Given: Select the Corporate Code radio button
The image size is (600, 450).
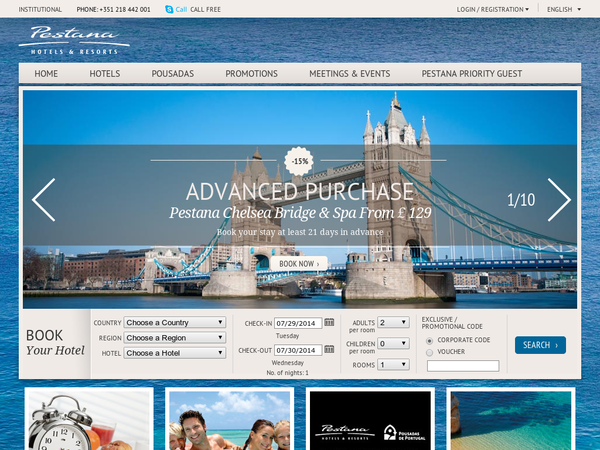Looking at the screenshot, I should tap(429, 341).
